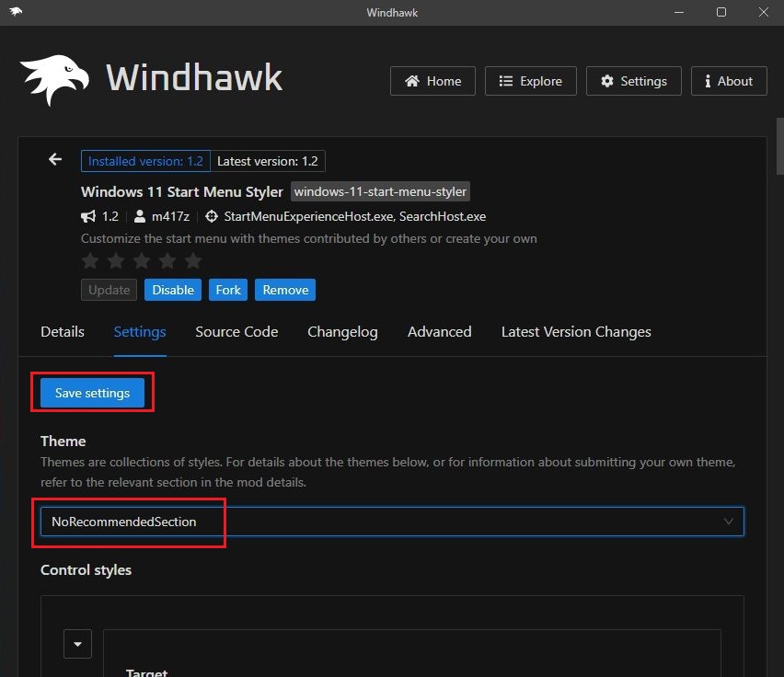Open the Installed version 1.2 link
This screenshot has height=677, width=784.
coord(144,160)
